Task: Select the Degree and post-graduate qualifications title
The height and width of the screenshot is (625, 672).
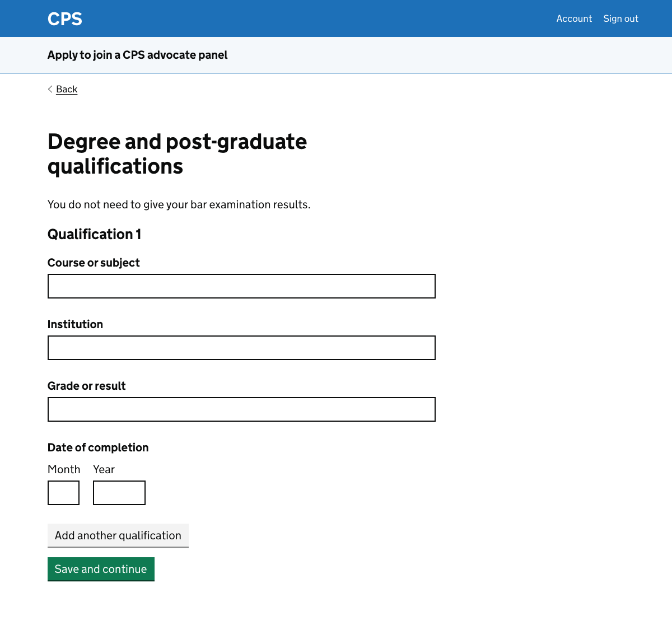Action: (177, 153)
